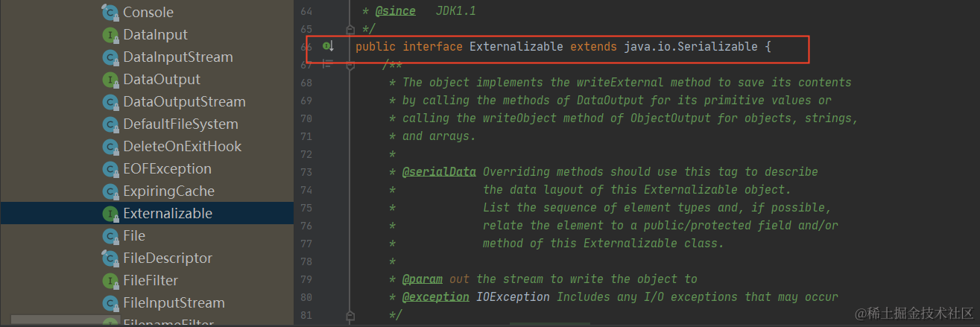The image size is (980, 327).
Task: Click the Externalizable interface icon in tree
Action: (x=110, y=214)
